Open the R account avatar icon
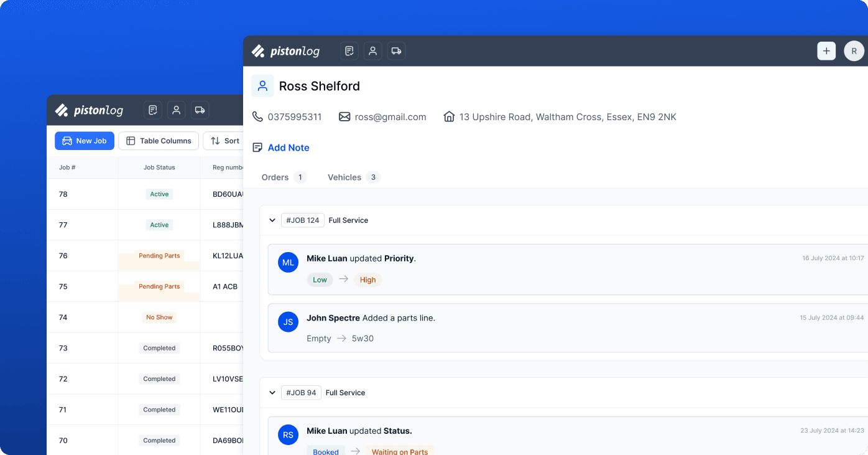This screenshot has width=868, height=455. tap(854, 50)
